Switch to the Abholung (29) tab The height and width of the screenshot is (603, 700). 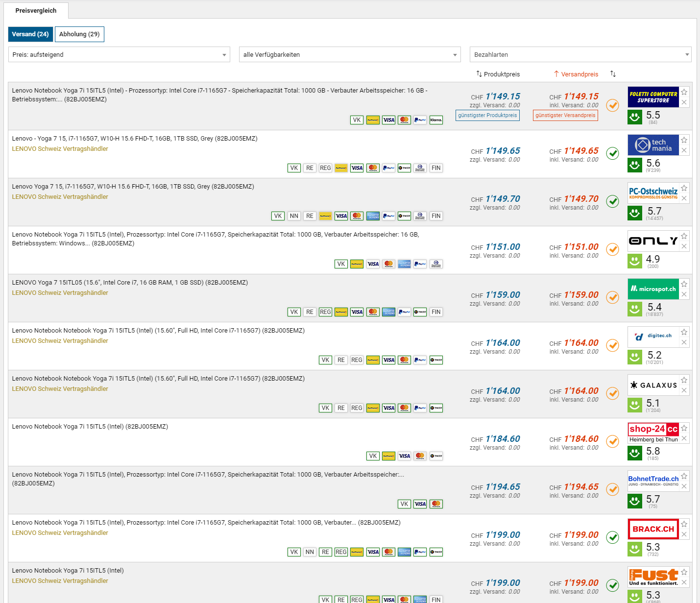coord(79,34)
